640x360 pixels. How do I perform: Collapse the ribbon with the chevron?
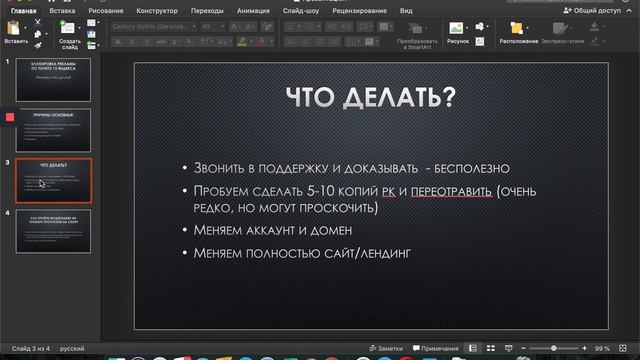point(629,11)
